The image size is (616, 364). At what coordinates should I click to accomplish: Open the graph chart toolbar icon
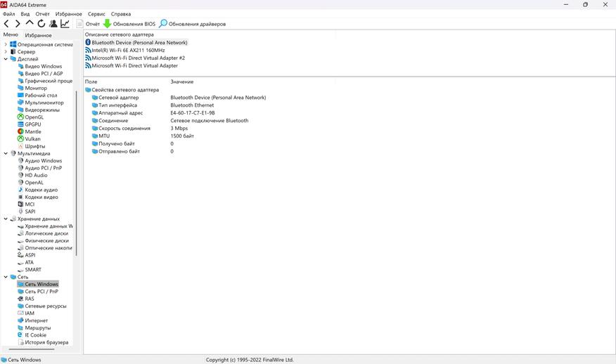coord(65,24)
